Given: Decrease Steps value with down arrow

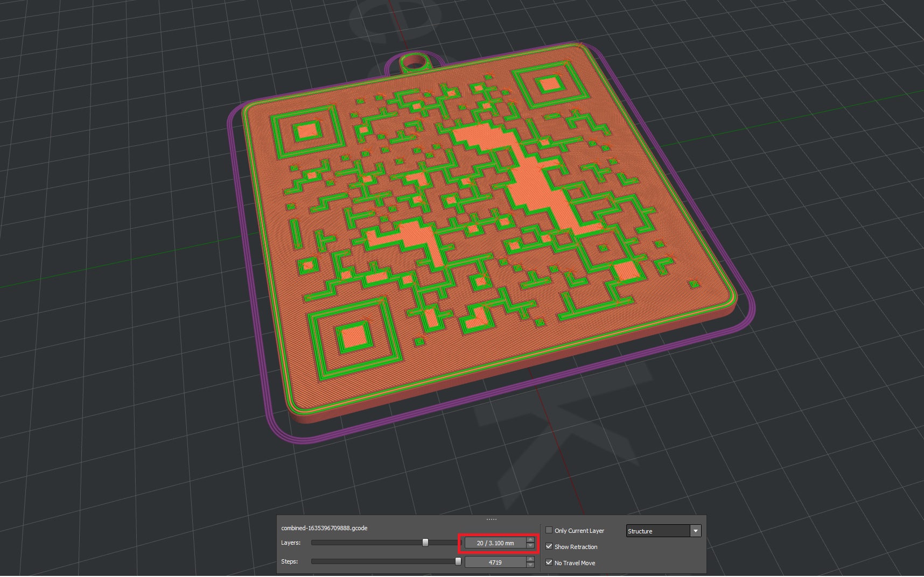Looking at the screenshot, I should [530, 565].
